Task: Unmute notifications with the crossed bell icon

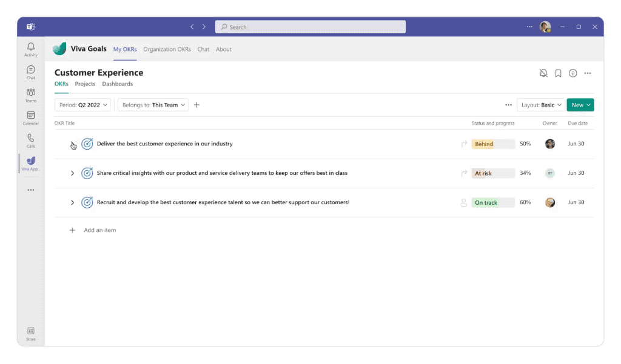Action: (x=543, y=72)
